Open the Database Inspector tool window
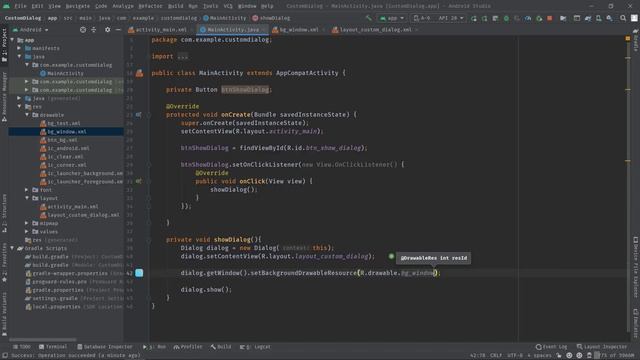Viewport: 640px width, 360px height. [x=104, y=347]
